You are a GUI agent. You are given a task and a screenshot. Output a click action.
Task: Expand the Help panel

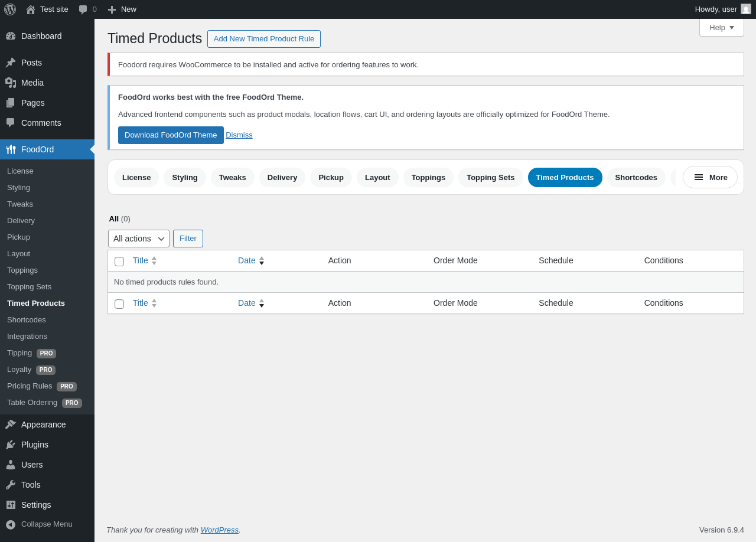tap(722, 28)
